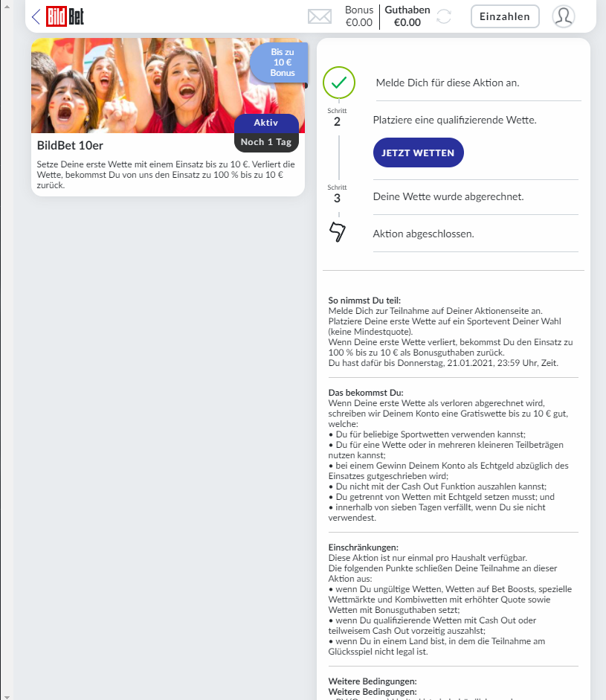Select Schritt 3 step indicator
This screenshot has width=606, height=700.
pos(337,194)
